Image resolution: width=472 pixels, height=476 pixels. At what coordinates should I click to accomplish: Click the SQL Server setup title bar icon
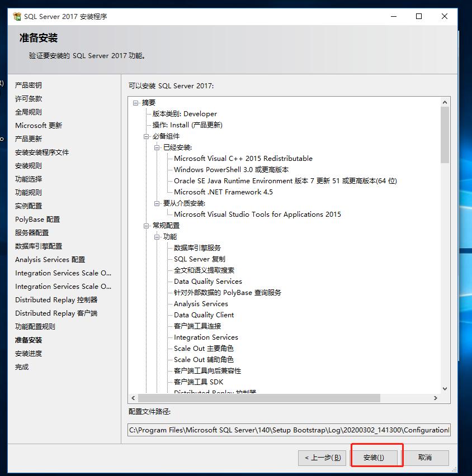(17, 16)
